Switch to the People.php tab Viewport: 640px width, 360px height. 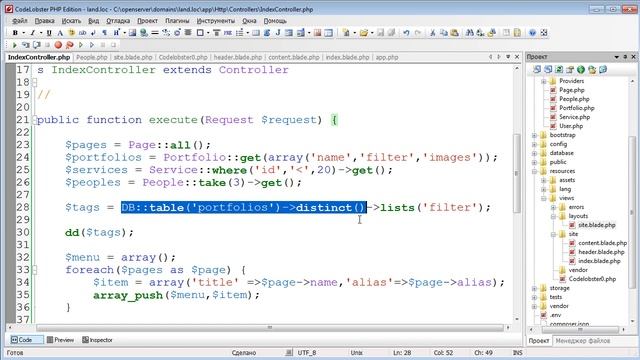[91, 57]
